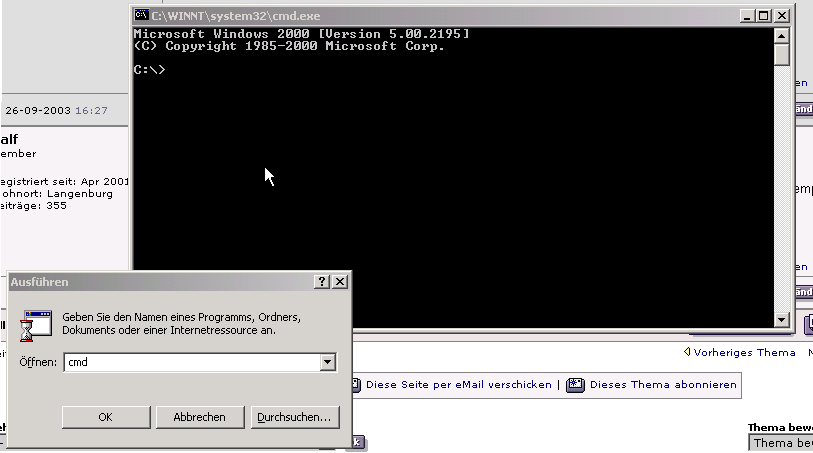Select the 'Dieses Thema abonnieren' link

tap(662, 385)
